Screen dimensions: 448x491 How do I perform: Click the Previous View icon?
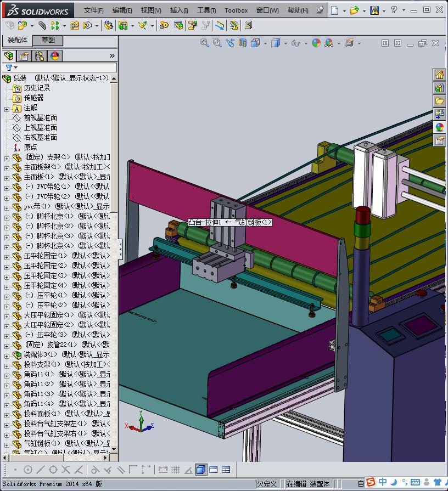(x=230, y=43)
